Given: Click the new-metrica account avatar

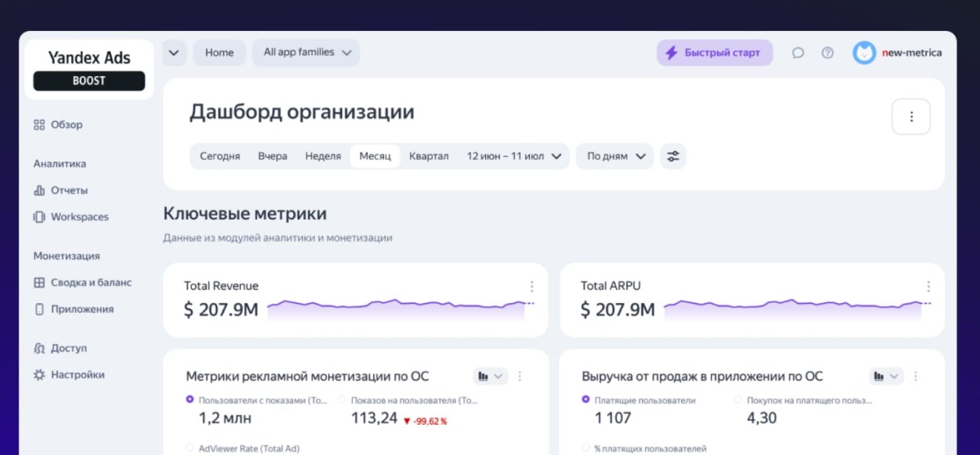Looking at the screenshot, I should click(864, 53).
